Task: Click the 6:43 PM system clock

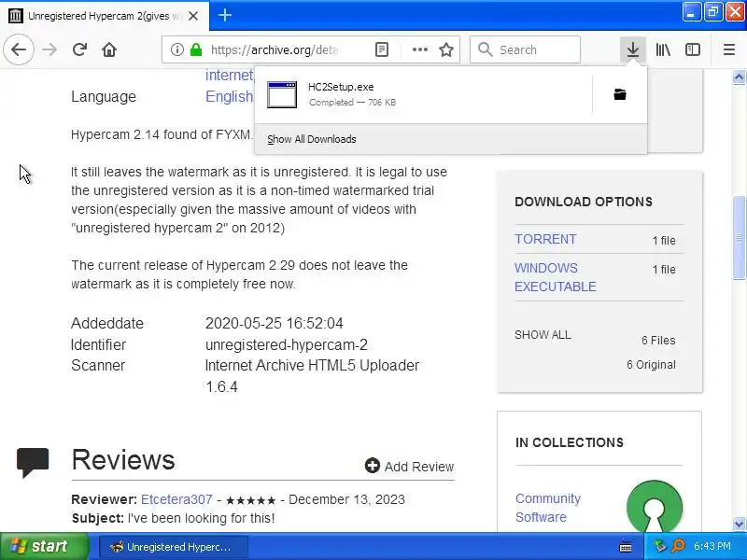Action: coord(712,546)
